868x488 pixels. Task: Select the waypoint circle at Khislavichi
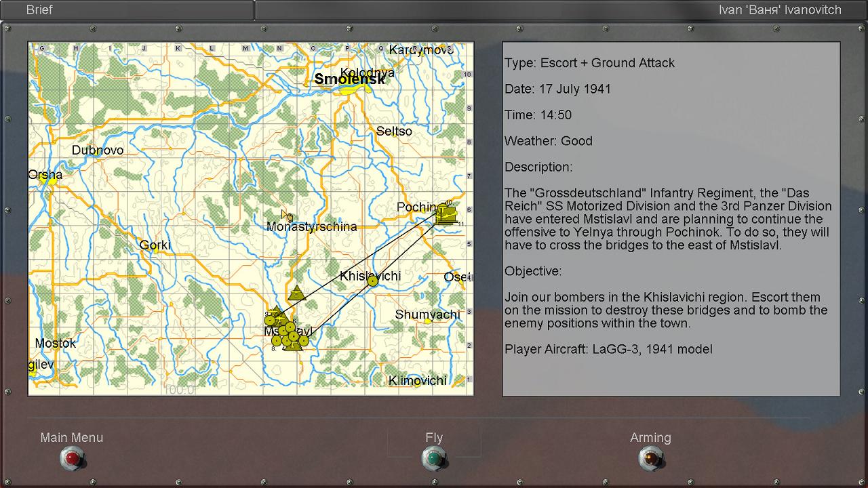pyautogui.click(x=372, y=281)
